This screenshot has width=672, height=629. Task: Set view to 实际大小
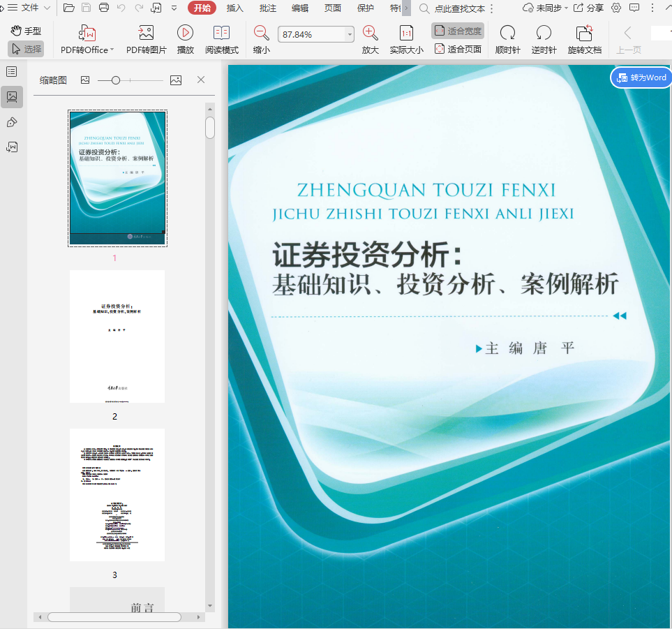[x=406, y=34]
